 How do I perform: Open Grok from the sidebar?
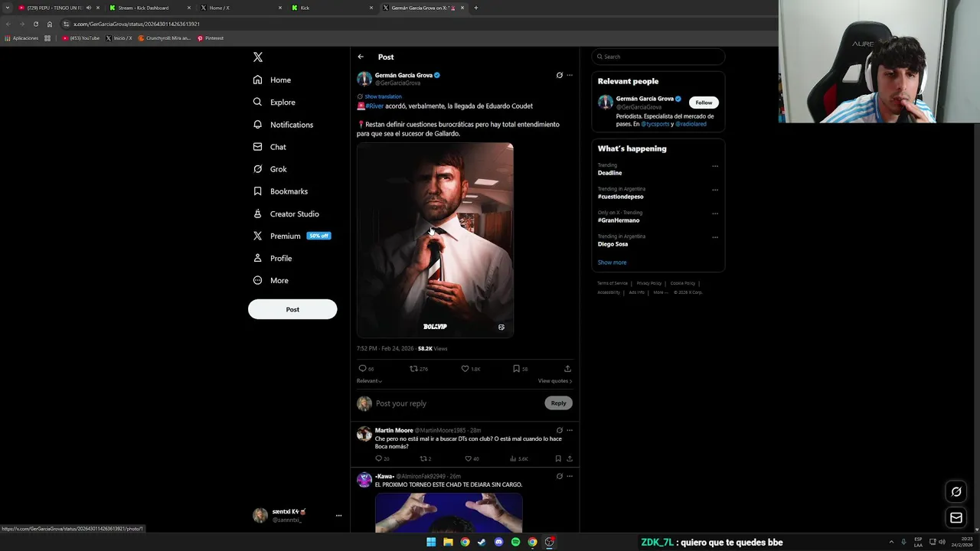[270, 169]
